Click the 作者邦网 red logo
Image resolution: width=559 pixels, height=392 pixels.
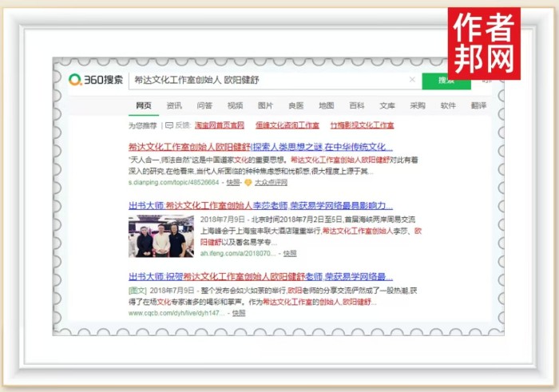(483, 44)
